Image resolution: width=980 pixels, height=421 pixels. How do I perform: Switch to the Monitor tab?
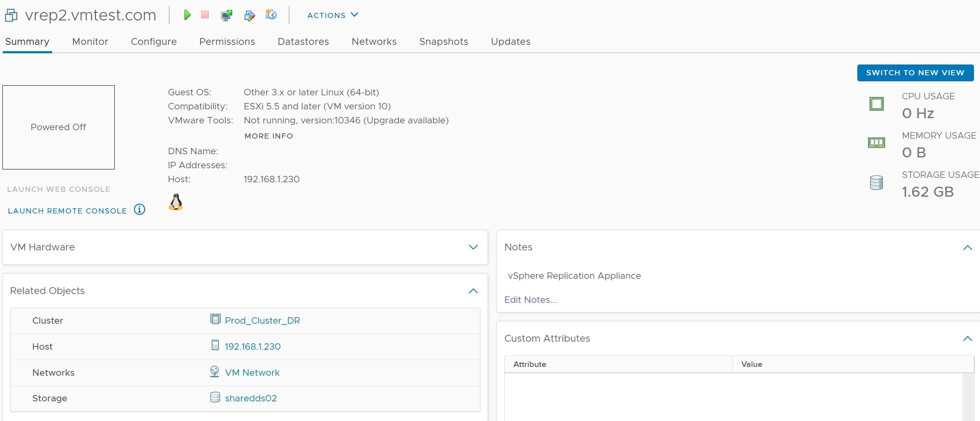click(x=90, y=42)
